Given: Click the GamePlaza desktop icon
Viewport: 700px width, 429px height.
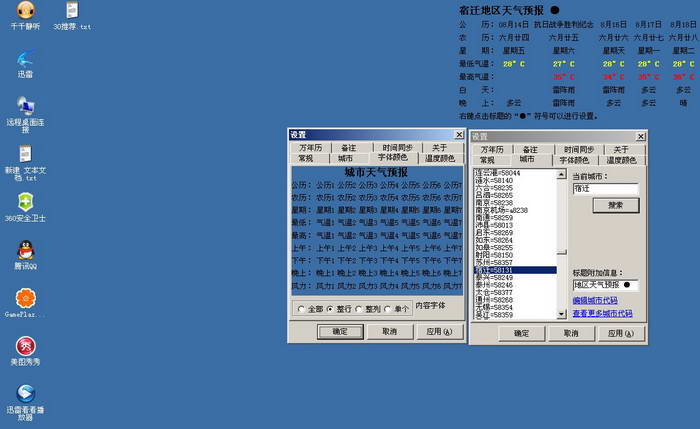Looking at the screenshot, I should coord(25,298).
